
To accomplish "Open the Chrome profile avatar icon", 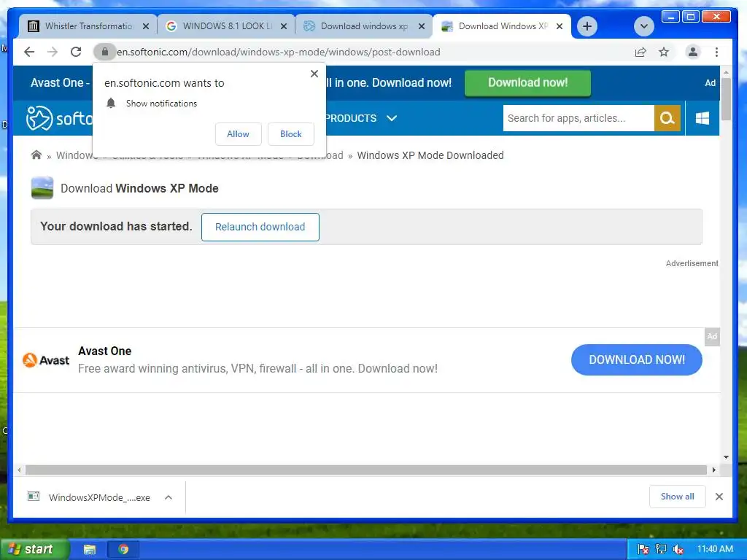I will [x=693, y=52].
